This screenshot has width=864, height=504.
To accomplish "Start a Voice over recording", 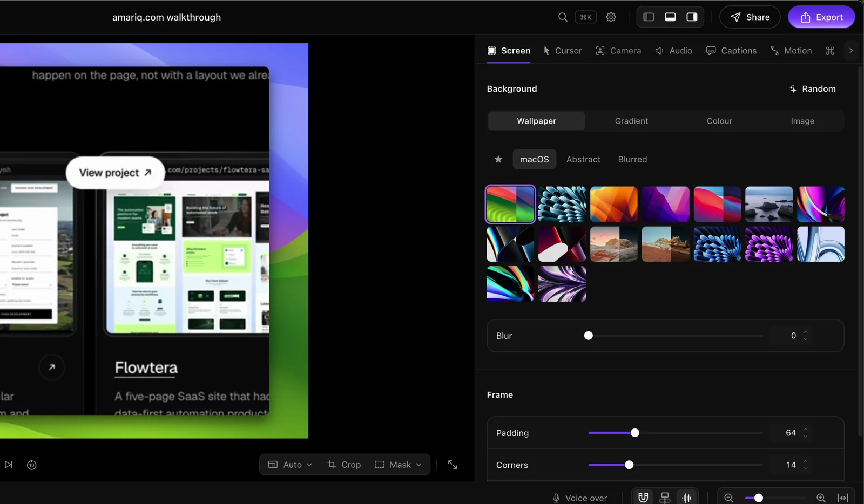I will click(x=579, y=498).
